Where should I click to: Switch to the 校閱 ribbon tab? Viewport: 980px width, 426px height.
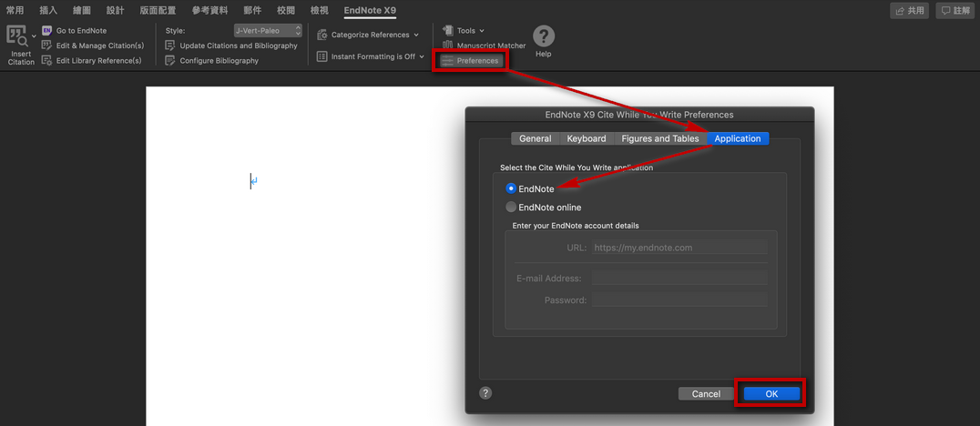[x=286, y=10]
